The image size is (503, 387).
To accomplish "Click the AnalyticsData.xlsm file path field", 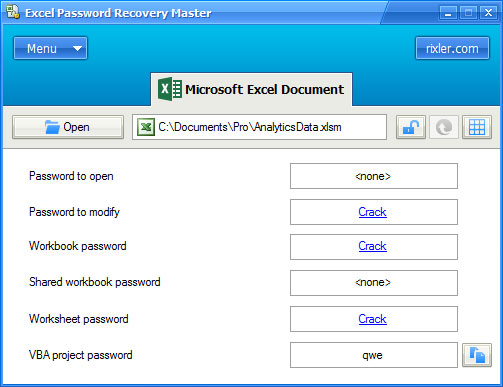I will click(x=259, y=127).
